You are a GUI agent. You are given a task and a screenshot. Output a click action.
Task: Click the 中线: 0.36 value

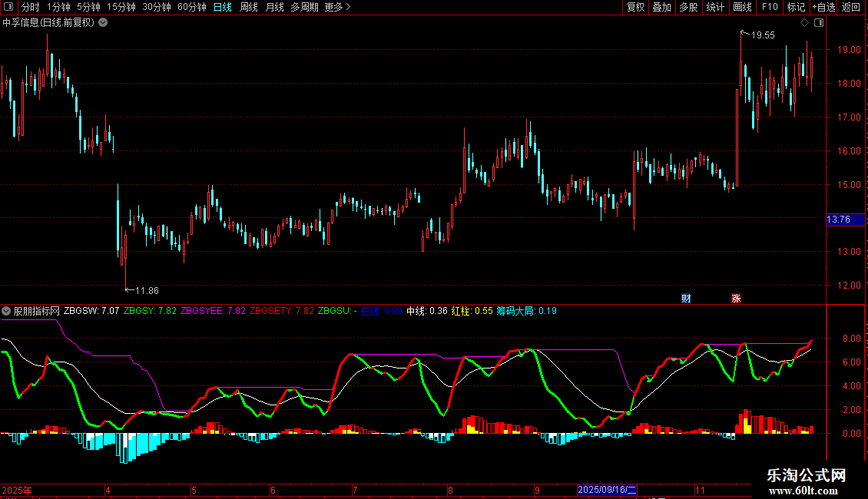pyautogui.click(x=427, y=312)
